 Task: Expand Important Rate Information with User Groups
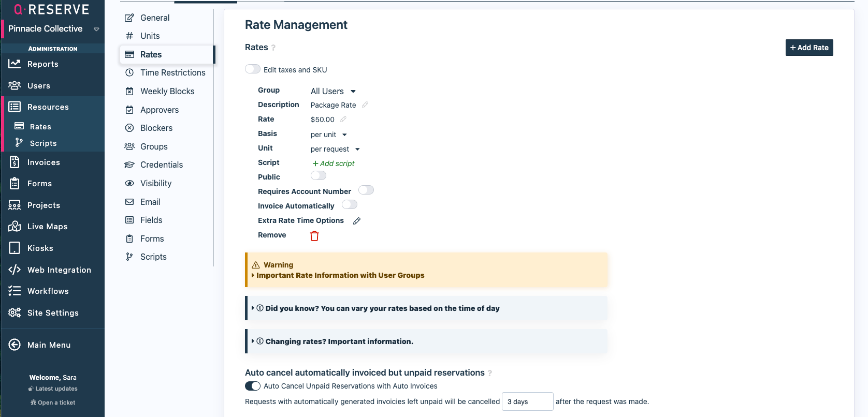(340, 275)
